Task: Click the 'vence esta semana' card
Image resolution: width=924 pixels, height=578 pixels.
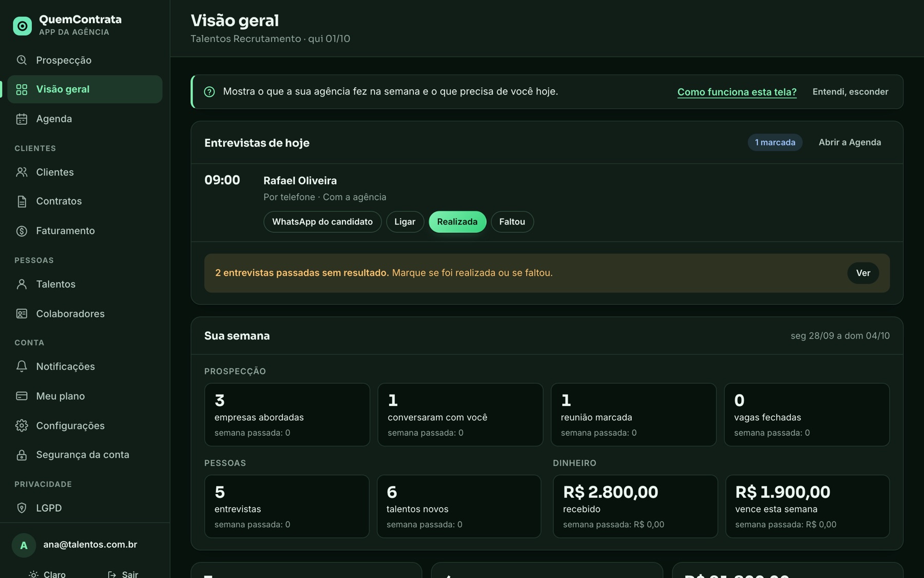Action: coord(807,507)
